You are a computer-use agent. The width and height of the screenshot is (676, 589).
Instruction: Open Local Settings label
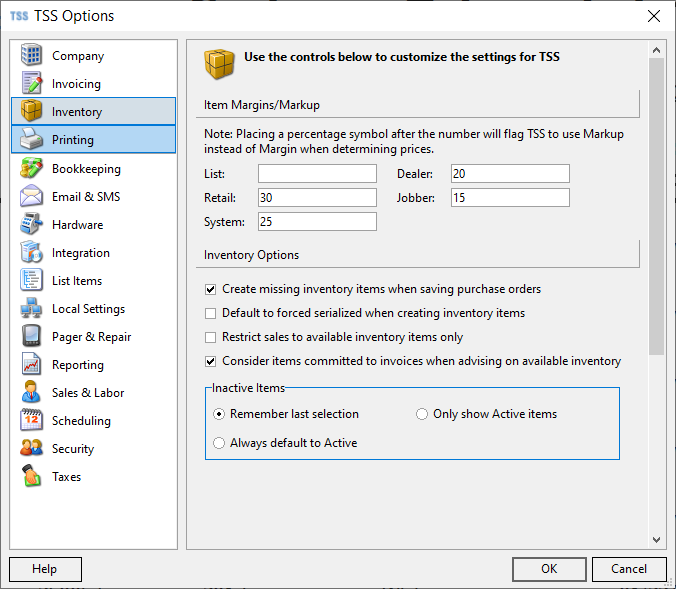pyautogui.click(x=88, y=309)
